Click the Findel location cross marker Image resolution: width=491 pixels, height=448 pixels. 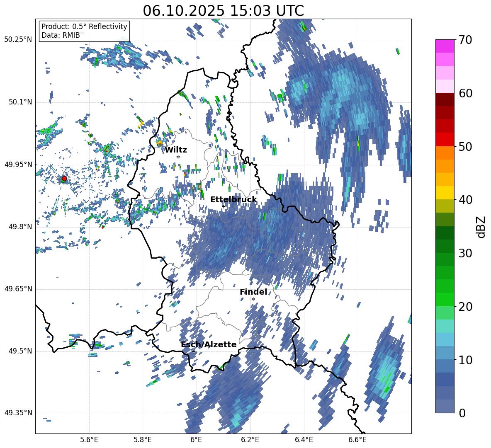click(253, 299)
